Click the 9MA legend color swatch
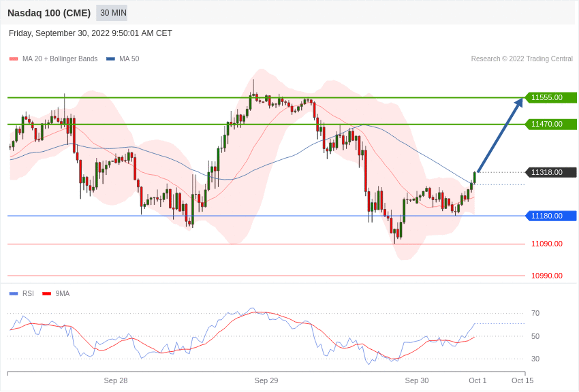This screenshot has height=392, width=579. click(x=46, y=293)
